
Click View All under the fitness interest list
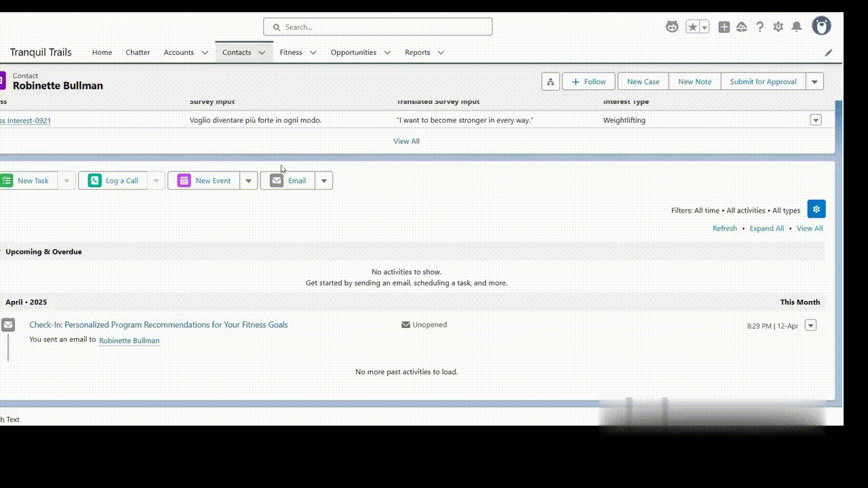coord(406,141)
